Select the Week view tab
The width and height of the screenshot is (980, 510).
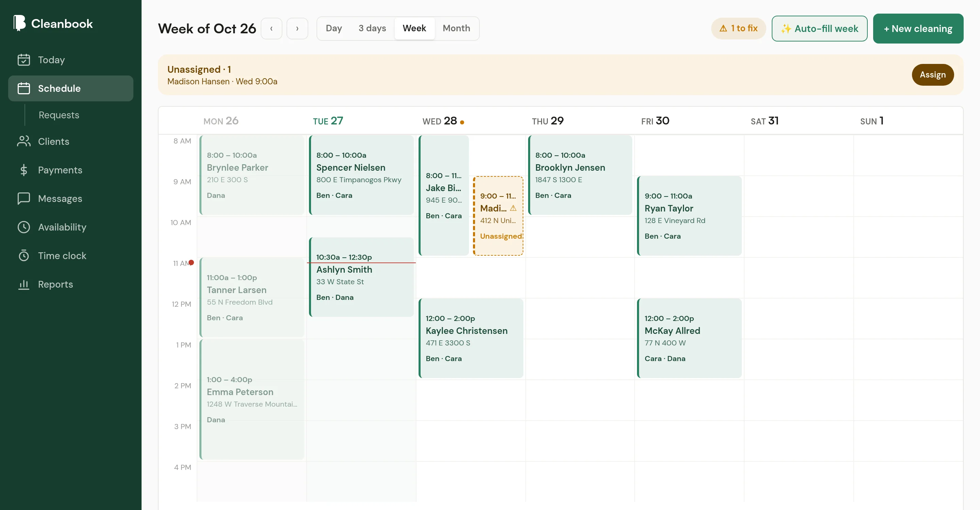pyautogui.click(x=414, y=28)
